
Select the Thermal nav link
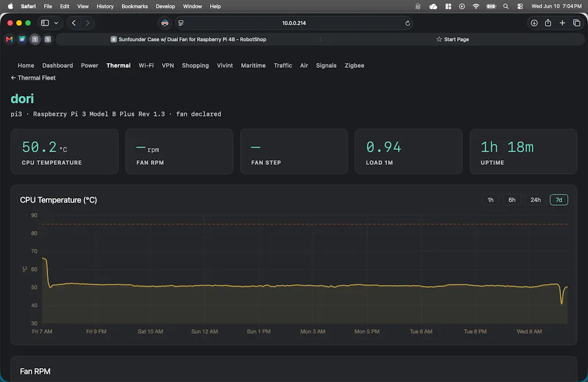118,65
